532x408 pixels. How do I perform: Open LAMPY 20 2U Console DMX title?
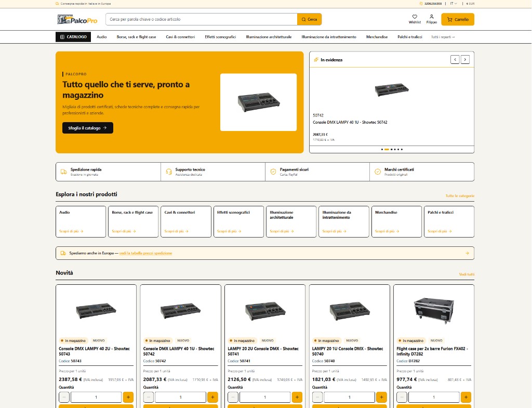tap(263, 351)
